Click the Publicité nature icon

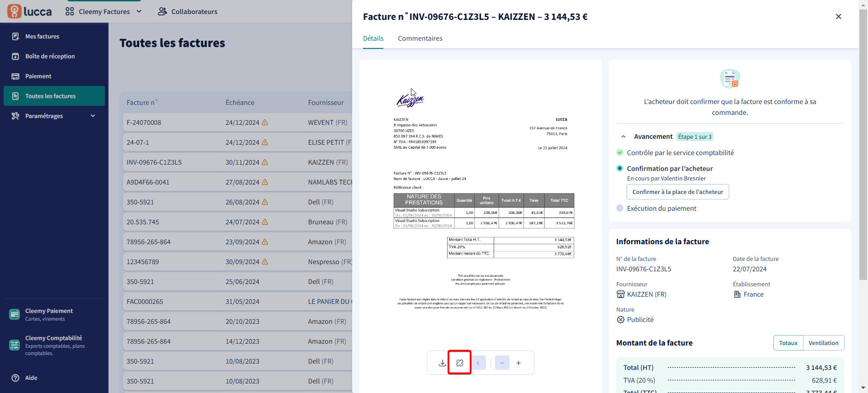coord(621,320)
